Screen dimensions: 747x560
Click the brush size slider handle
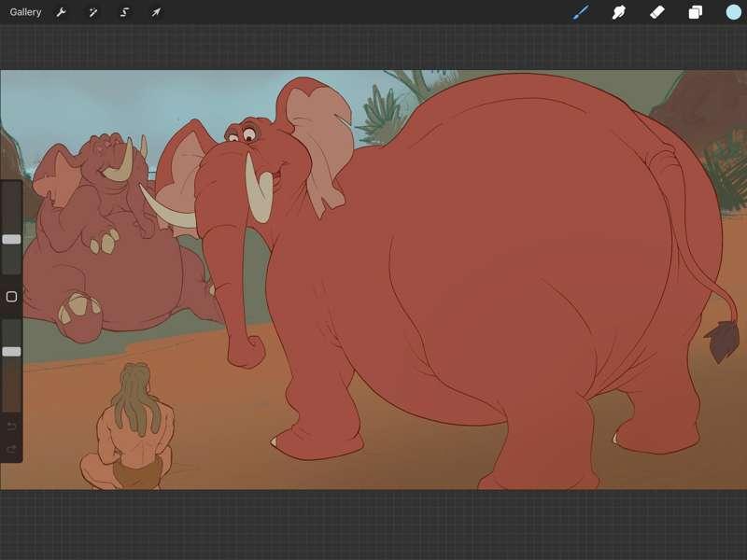tap(11, 239)
